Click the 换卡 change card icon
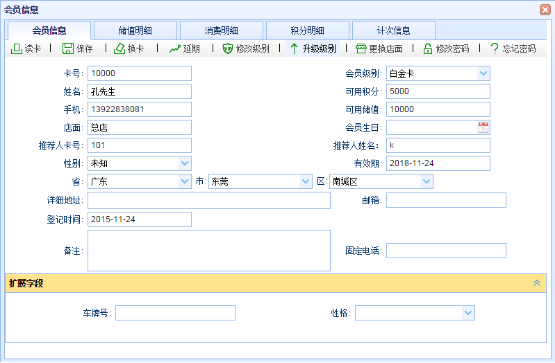 pos(119,48)
